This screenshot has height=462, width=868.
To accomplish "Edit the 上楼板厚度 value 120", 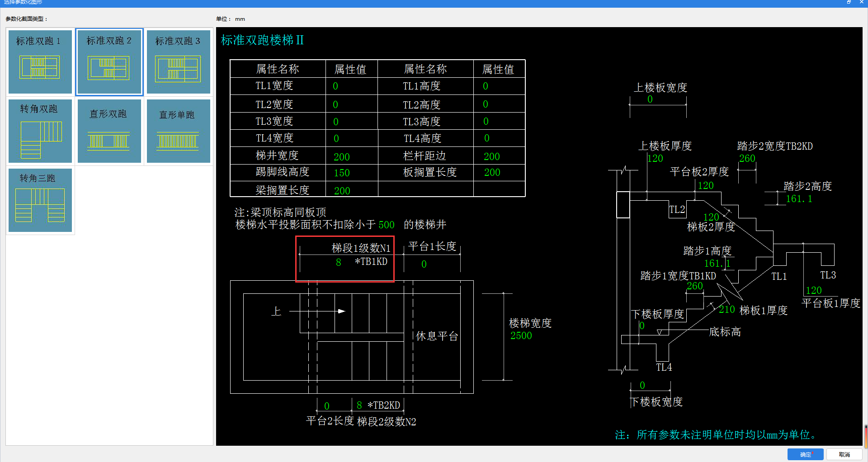I will tap(655, 158).
